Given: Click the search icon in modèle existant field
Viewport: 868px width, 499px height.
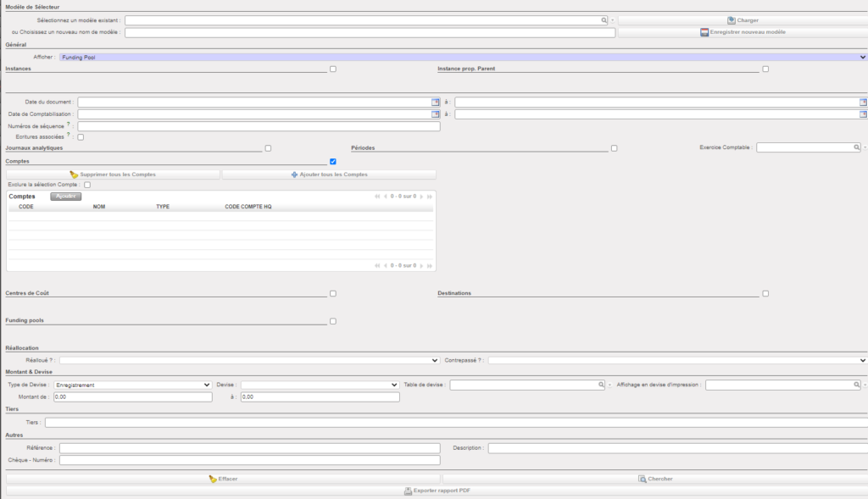Looking at the screenshot, I should coord(603,19).
